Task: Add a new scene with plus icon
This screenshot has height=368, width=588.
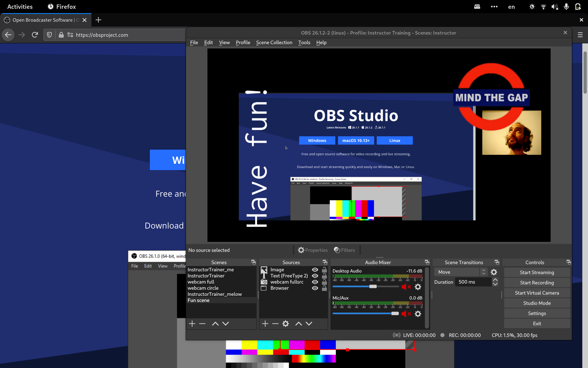Action: [192, 323]
